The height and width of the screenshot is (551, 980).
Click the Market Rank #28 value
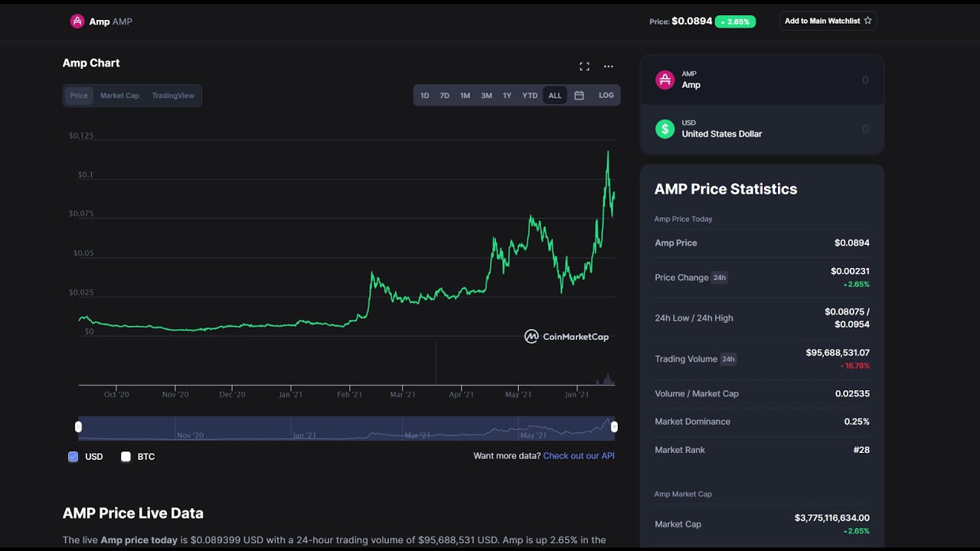coord(861,450)
